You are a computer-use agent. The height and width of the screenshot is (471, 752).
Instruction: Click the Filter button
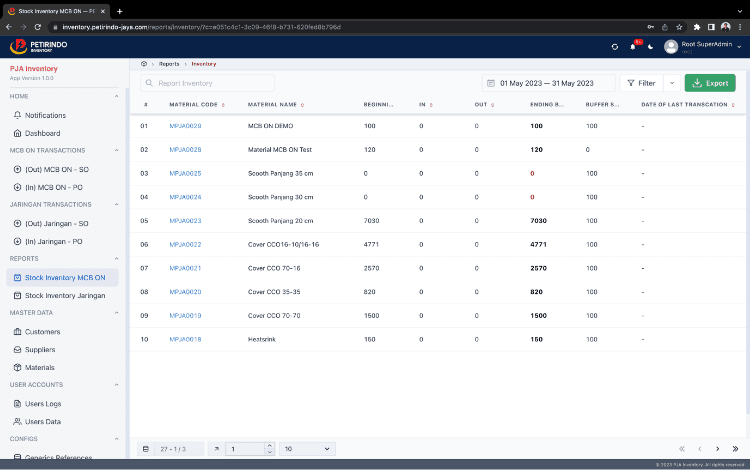(x=641, y=83)
